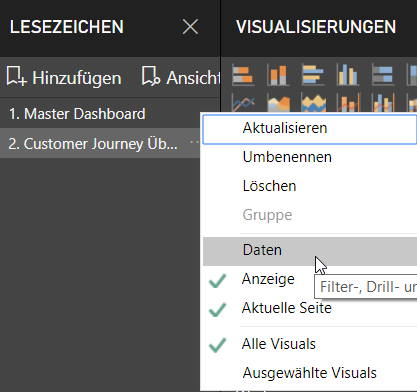Click the Gruppe menu entry
The width and height of the screenshot is (417, 392).
click(x=310, y=215)
